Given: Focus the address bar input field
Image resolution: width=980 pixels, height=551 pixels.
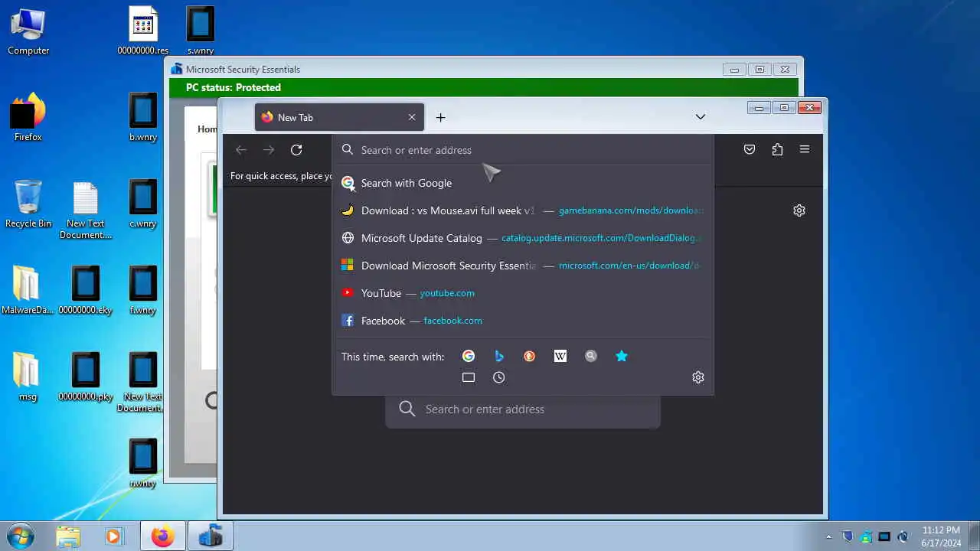Looking at the screenshot, I should tap(523, 150).
